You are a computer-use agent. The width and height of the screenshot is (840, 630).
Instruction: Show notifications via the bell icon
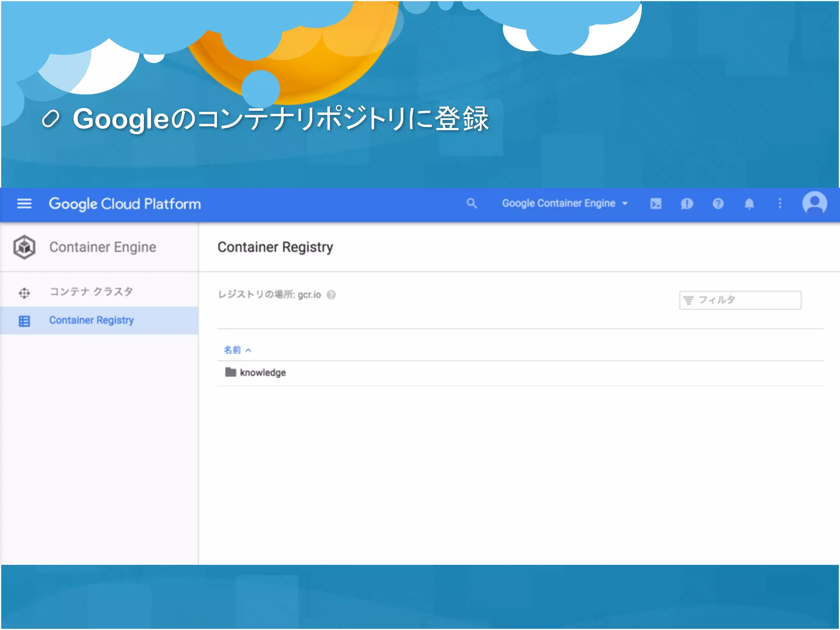coord(749,203)
